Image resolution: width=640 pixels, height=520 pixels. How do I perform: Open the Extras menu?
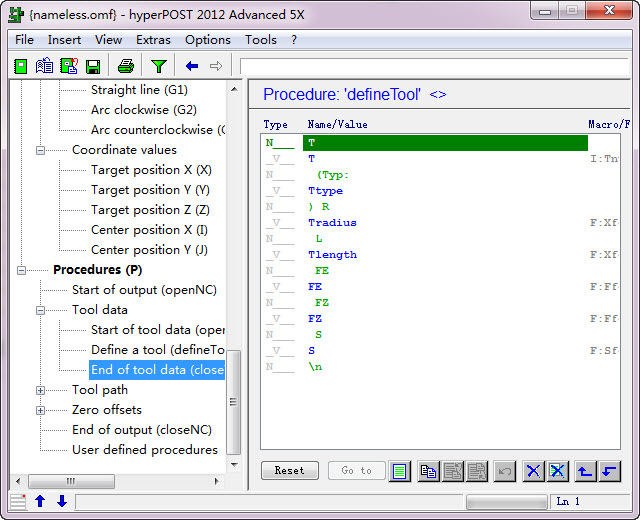tap(153, 40)
